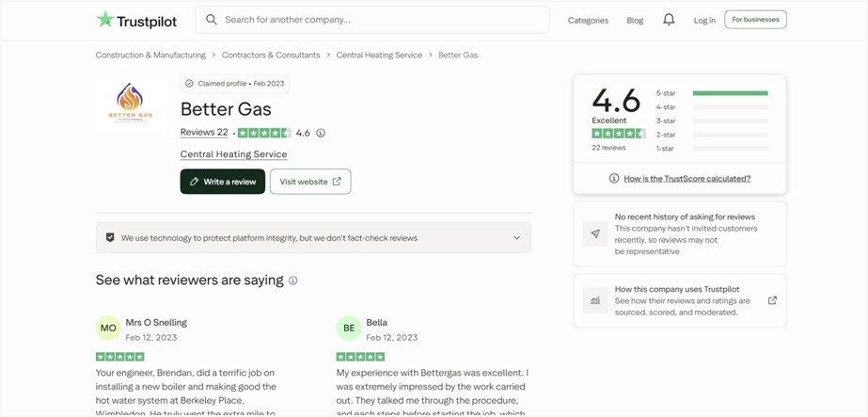Image resolution: width=868 pixels, height=417 pixels.
Task: Click the search magnifier icon
Action: point(211,20)
